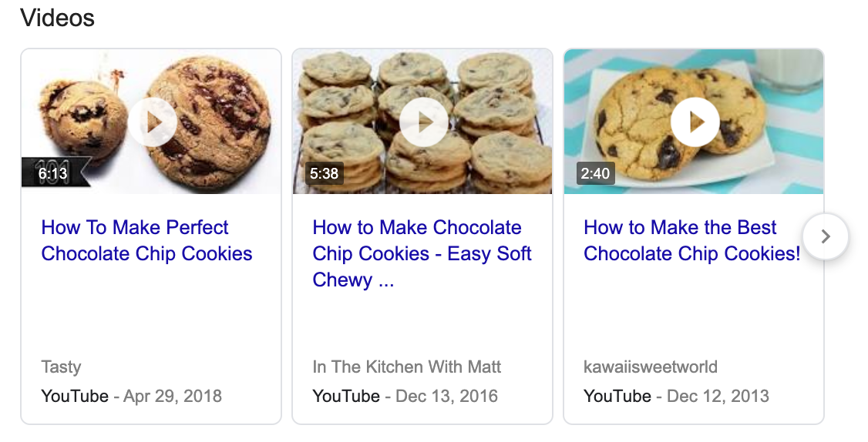Screen dimensions: 868x442
Task: Click the Apr 29, 2018 upload date
Action: click(173, 397)
